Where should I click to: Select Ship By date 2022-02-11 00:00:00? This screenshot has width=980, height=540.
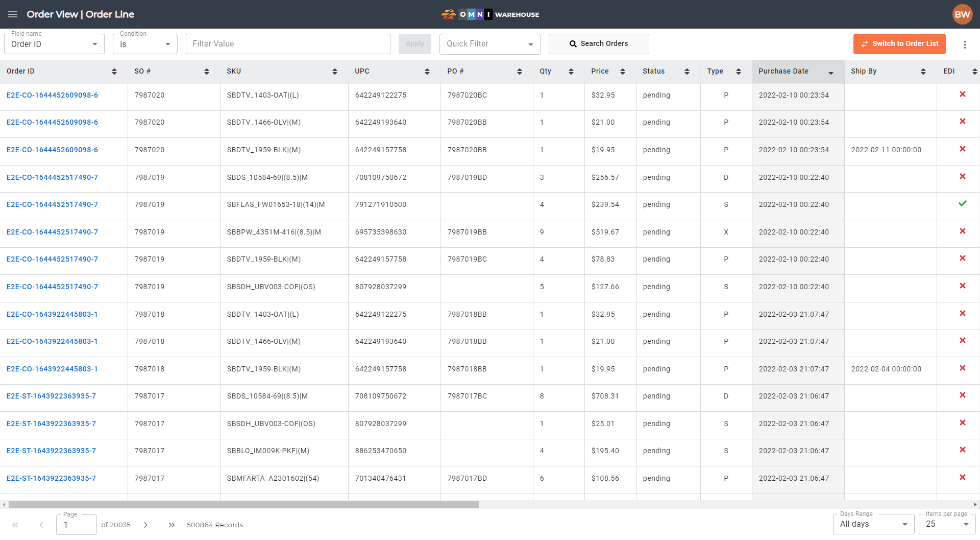pyautogui.click(x=886, y=150)
